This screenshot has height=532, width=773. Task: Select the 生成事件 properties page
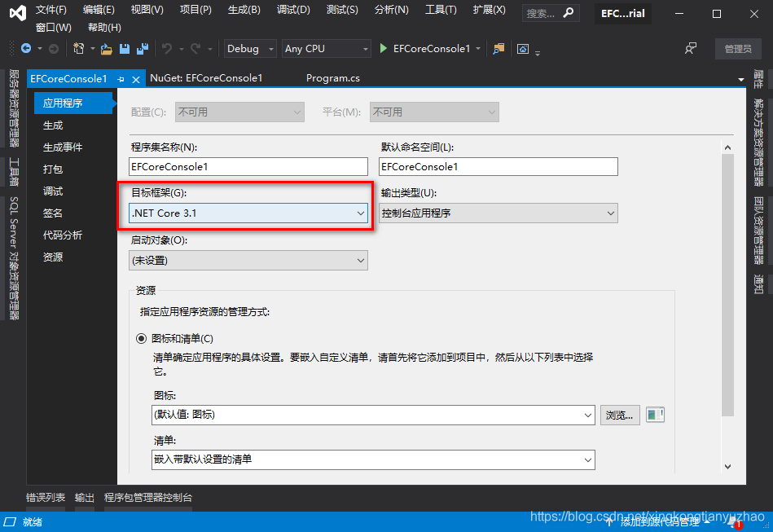tap(63, 147)
